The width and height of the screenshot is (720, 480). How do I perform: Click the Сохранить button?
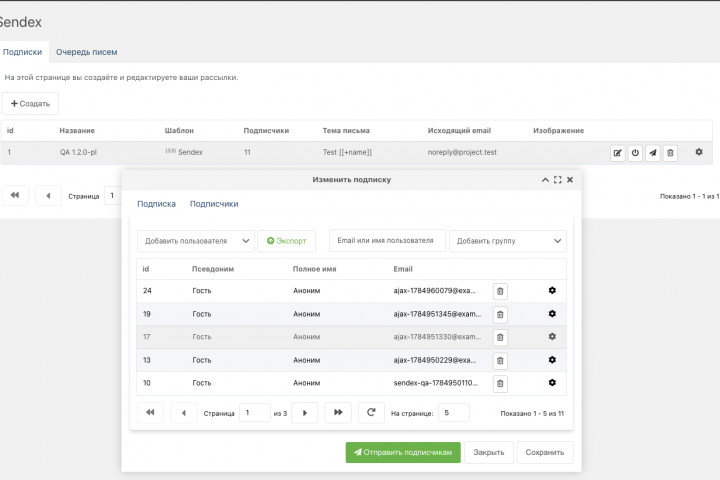pos(545,452)
